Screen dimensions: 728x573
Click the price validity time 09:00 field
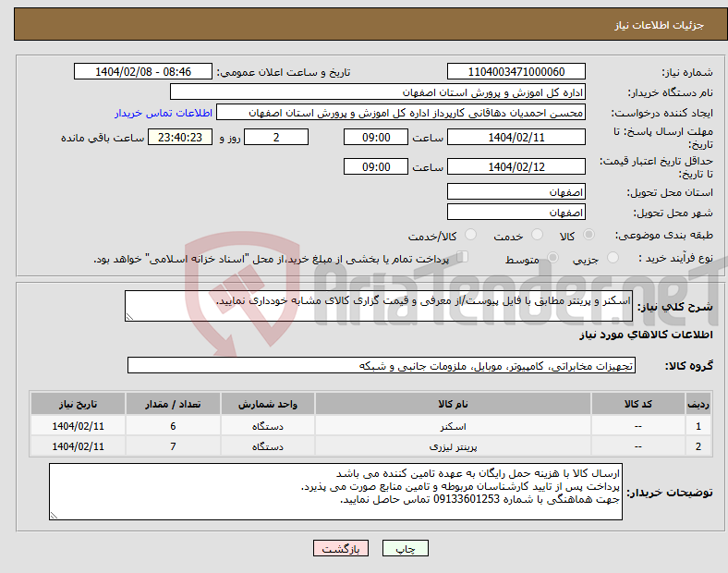(376, 166)
